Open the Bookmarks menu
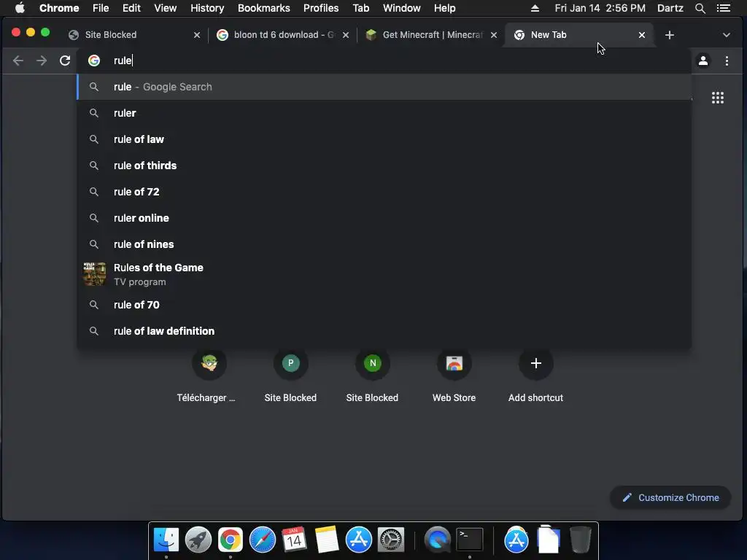 point(264,8)
